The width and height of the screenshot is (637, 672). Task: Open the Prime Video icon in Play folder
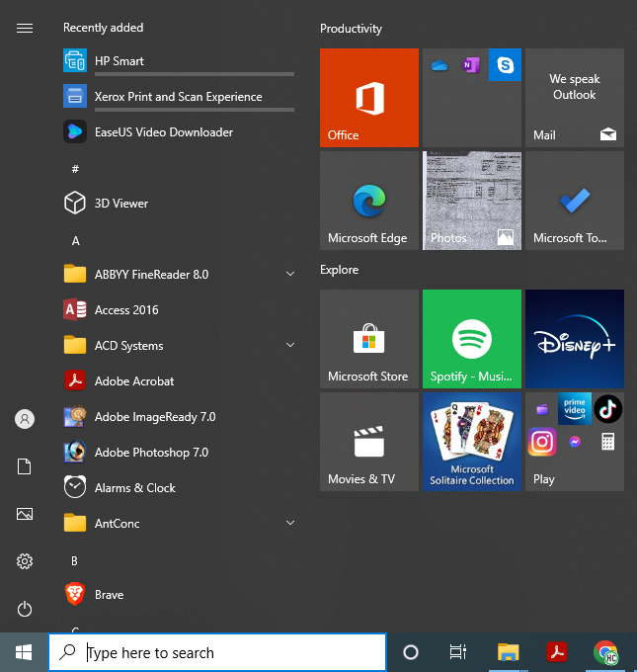[575, 409]
